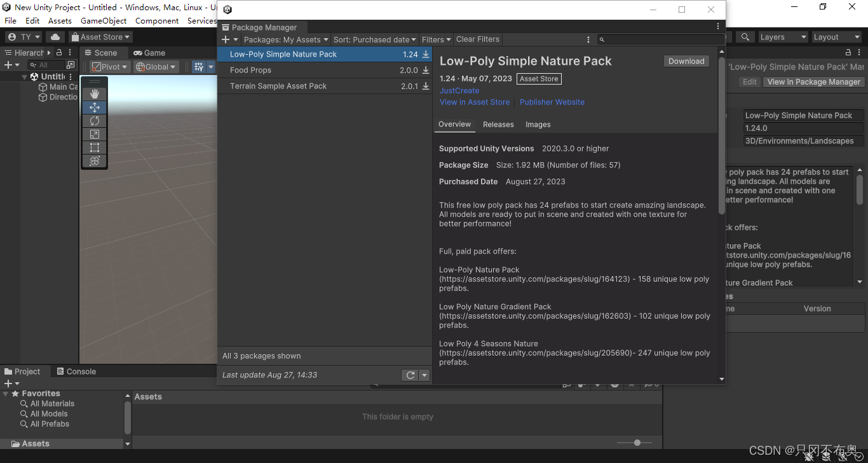Screen dimensions: 868x463
Task: Click the download arrow for Food Props
Action: coord(426,70)
